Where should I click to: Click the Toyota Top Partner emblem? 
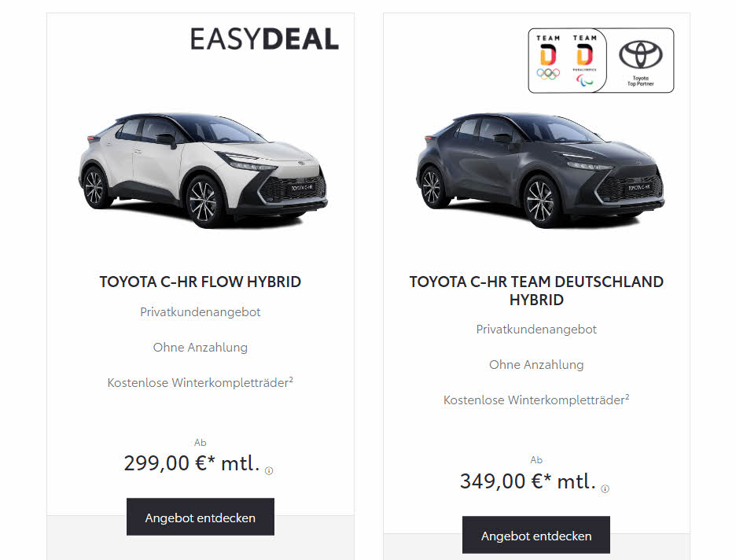(641, 63)
